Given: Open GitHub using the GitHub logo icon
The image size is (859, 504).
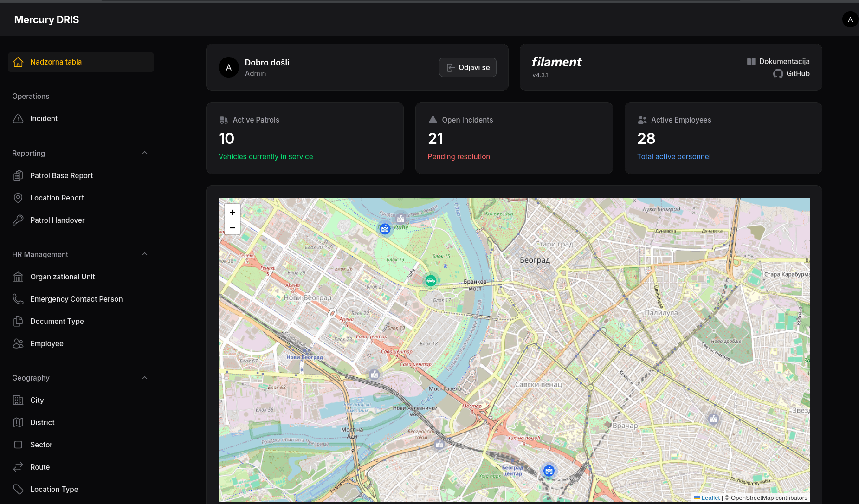Looking at the screenshot, I should coord(778,73).
